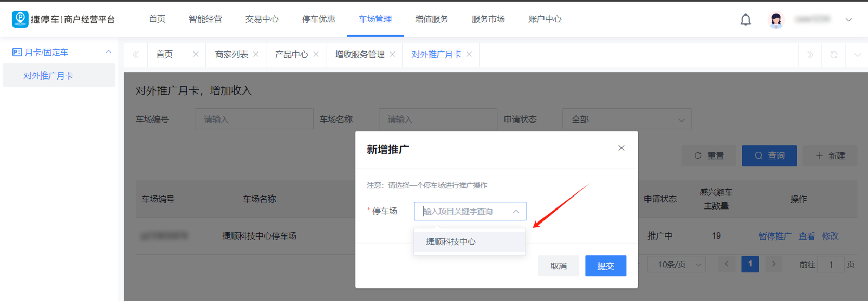
Task: Click the refresh tab icon
Action: pos(834,55)
